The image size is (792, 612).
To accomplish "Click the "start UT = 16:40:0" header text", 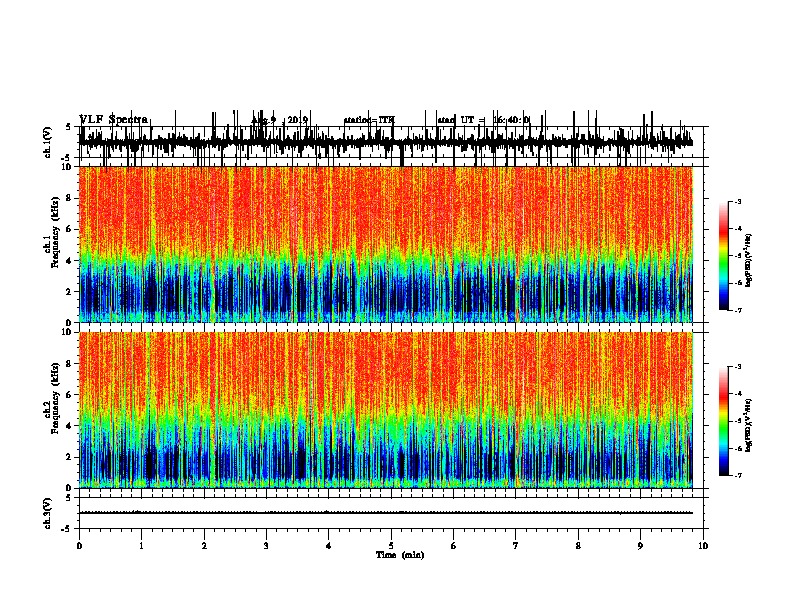I will pos(483,120).
